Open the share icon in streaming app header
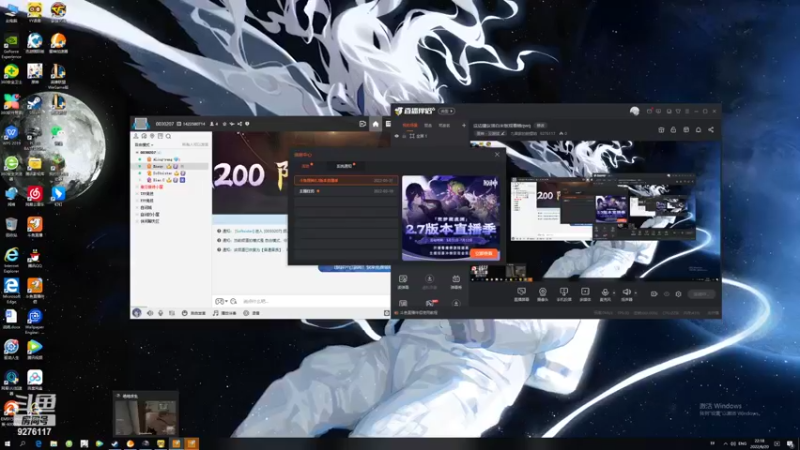 [711, 130]
